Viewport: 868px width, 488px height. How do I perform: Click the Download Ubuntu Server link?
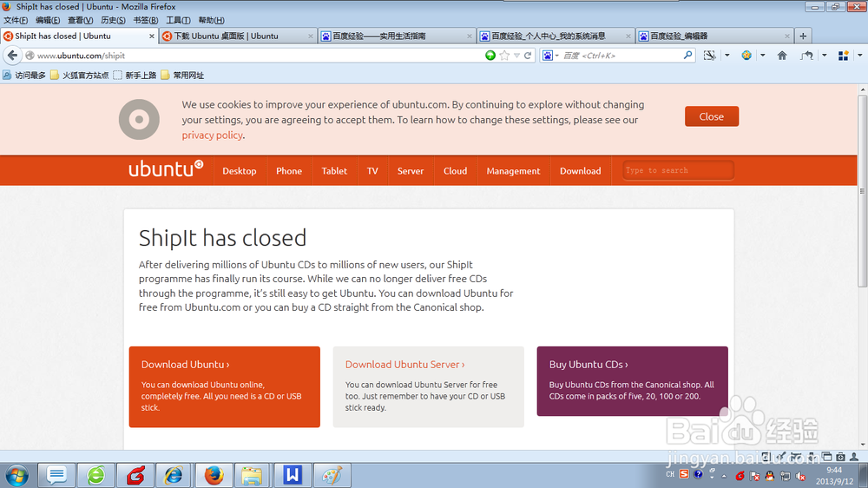(x=404, y=365)
